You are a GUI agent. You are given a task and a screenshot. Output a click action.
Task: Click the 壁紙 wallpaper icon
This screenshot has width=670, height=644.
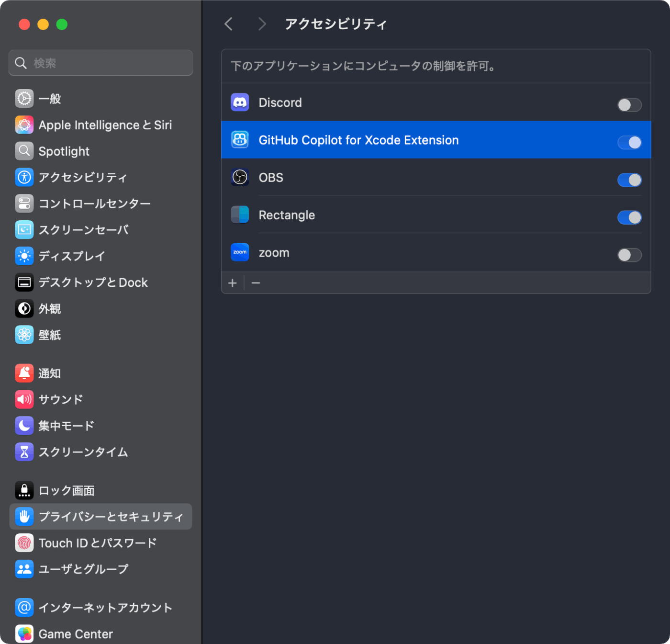(x=24, y=335)
